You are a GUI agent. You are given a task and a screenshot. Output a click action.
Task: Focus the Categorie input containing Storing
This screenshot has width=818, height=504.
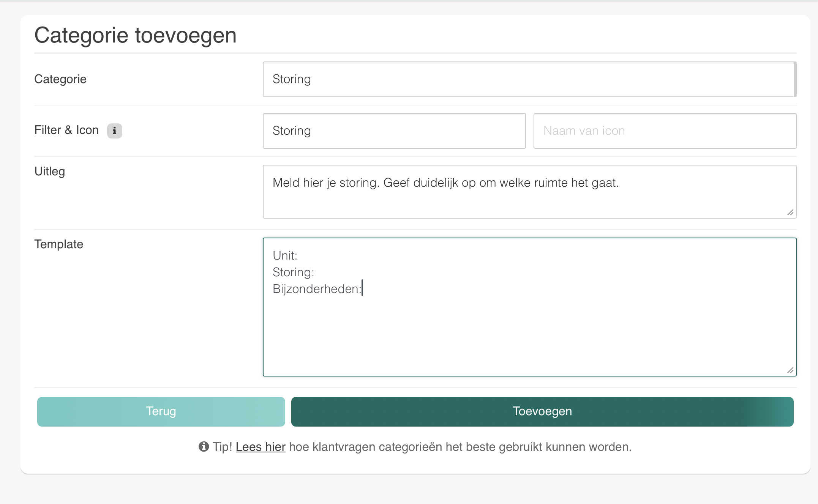point(529,79)
